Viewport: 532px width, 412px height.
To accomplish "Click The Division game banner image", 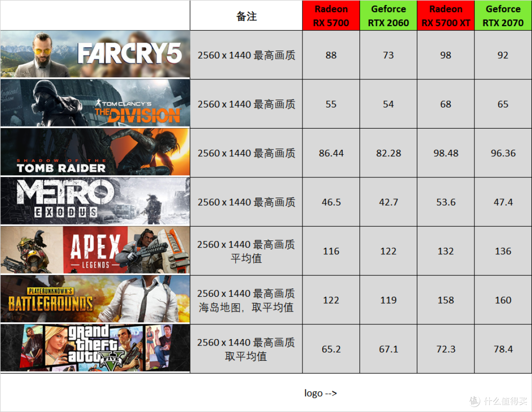I will click(95, 103).
